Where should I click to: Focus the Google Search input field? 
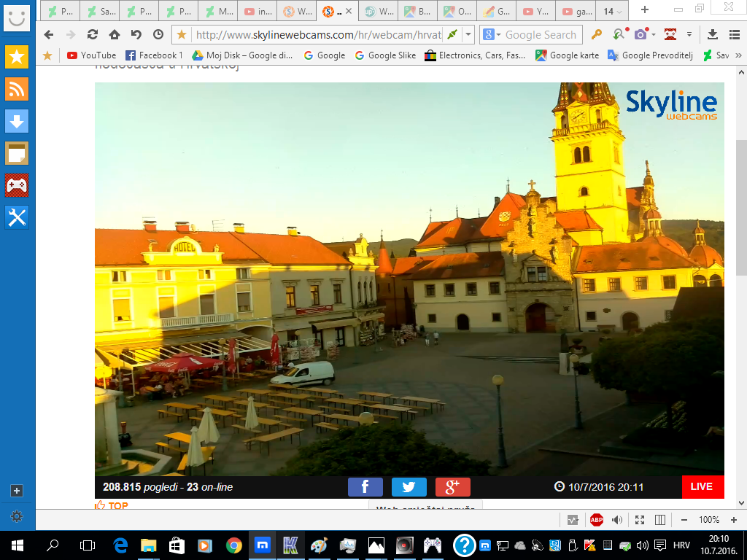point(541,35)
